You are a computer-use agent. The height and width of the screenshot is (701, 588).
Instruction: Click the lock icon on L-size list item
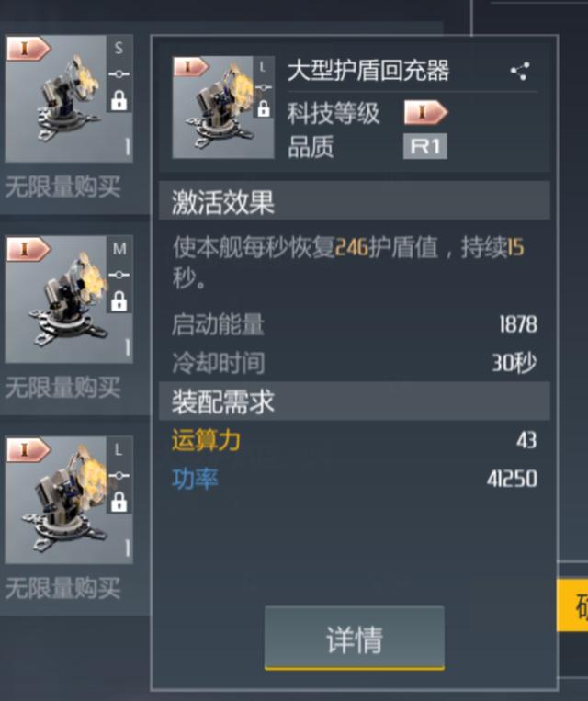(x=119, y=501)
